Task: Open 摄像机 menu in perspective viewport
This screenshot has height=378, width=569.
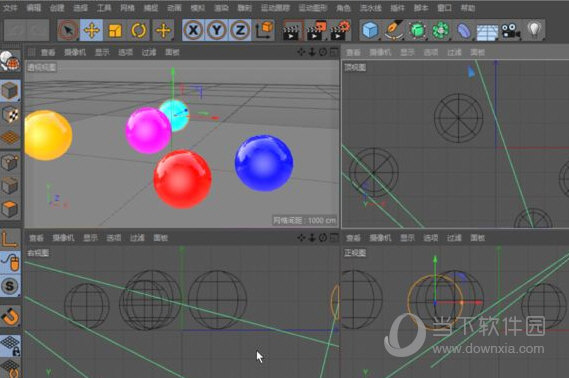Action: (x=75, y=53)
